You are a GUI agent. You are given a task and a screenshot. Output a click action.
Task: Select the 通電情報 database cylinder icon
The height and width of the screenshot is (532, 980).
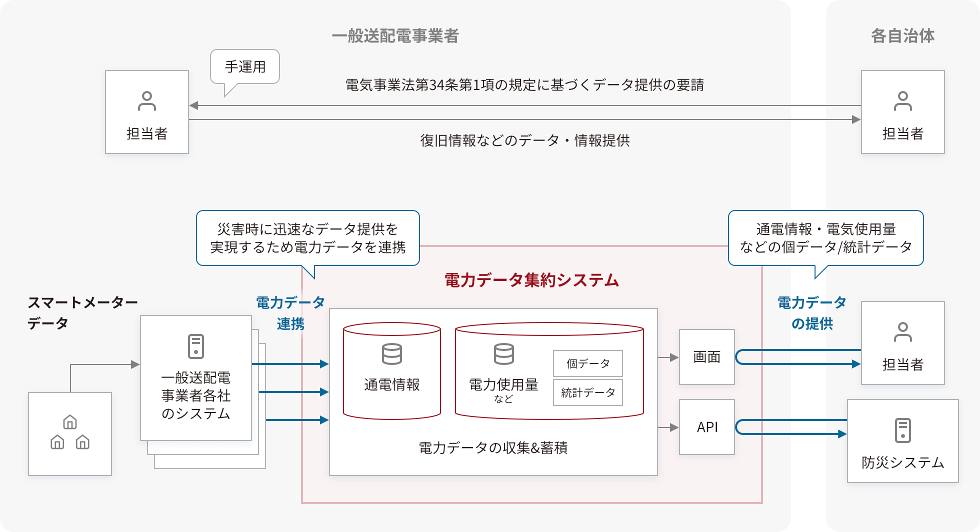pos(392,355)
